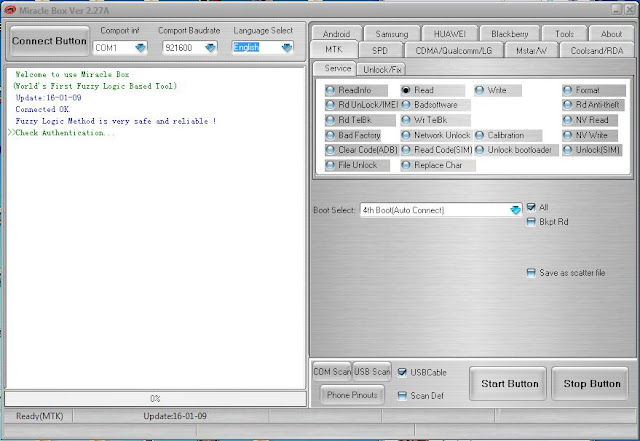Select the ReadInfo radio option

356,90
